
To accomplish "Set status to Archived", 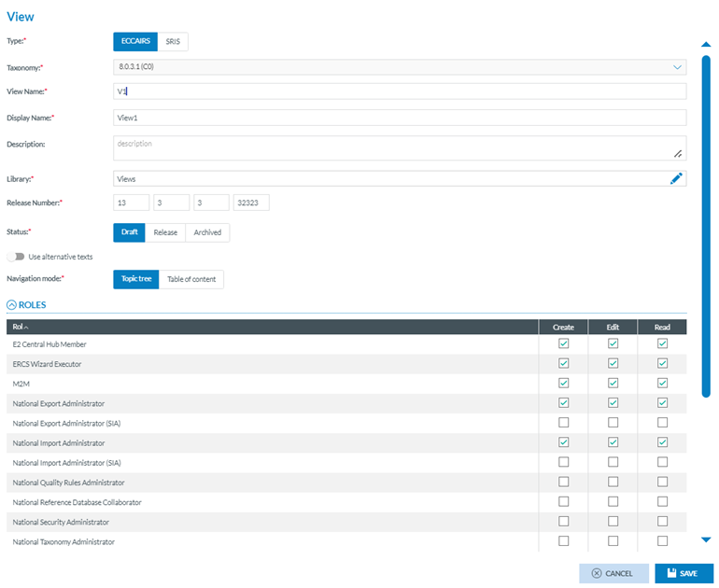I will [207, 232].
